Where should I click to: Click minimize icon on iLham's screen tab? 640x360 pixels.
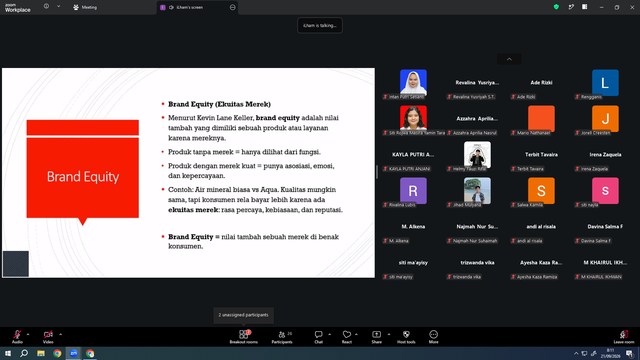click(232, 7)
